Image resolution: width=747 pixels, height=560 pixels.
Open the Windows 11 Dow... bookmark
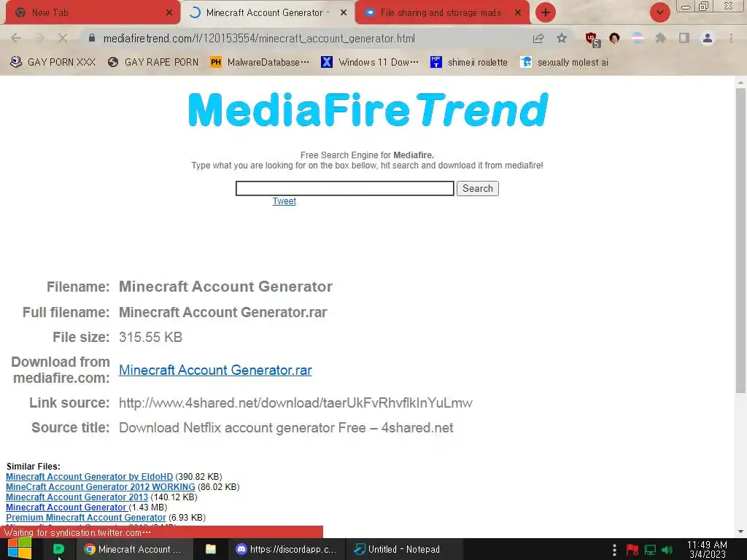[370, 63]
